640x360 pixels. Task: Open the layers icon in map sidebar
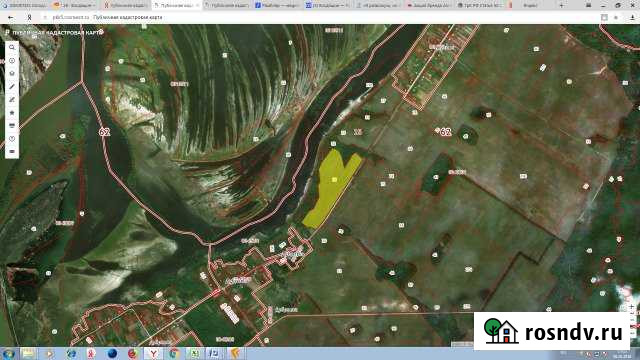point(12,73)
